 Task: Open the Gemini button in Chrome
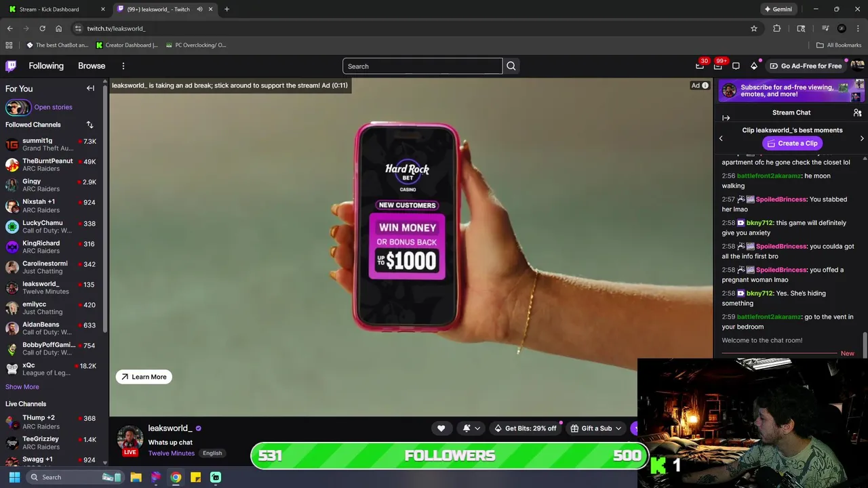778,9
